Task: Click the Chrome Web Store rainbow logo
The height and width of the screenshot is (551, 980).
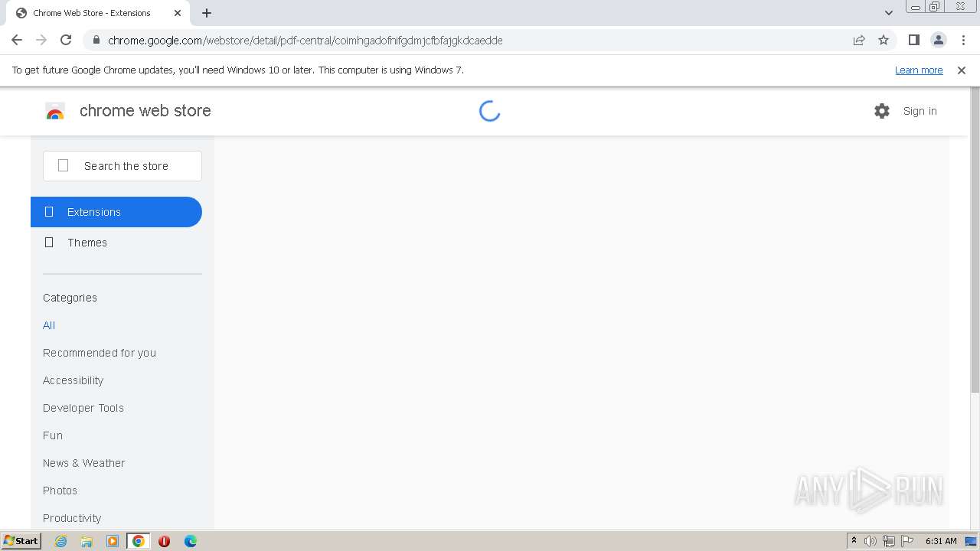Action: [55, 111]
